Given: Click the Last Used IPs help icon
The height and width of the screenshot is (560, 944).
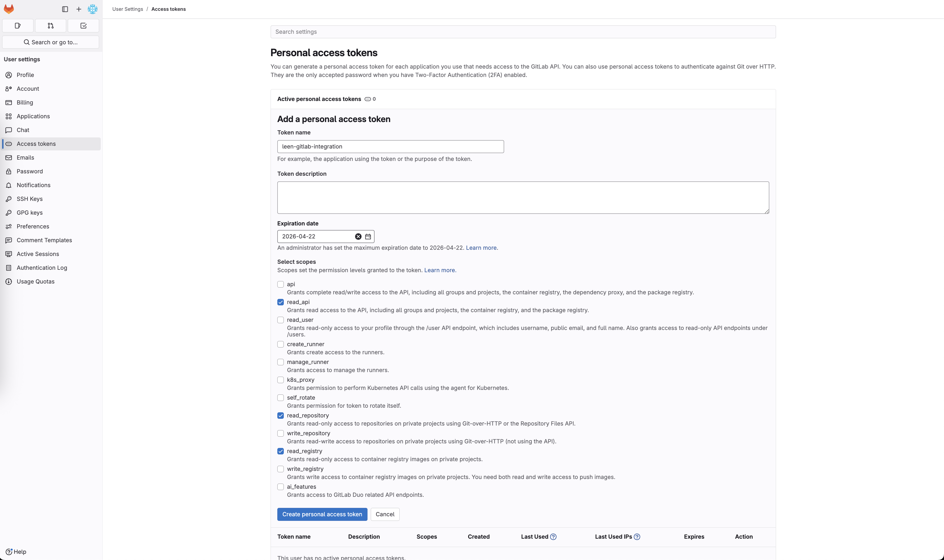Looking at the screenshot, I should coord(637,537).
